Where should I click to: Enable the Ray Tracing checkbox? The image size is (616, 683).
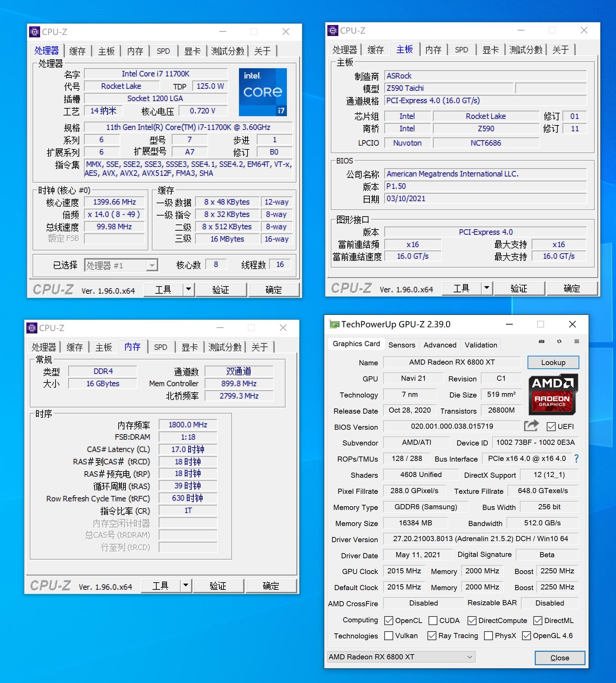click(432, 636)
